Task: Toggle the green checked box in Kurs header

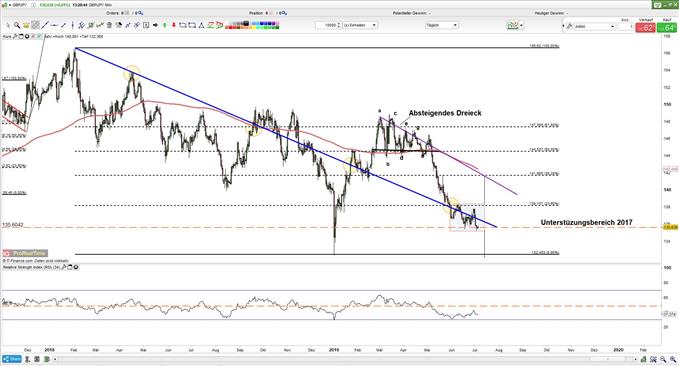Action: click(39, 36)
